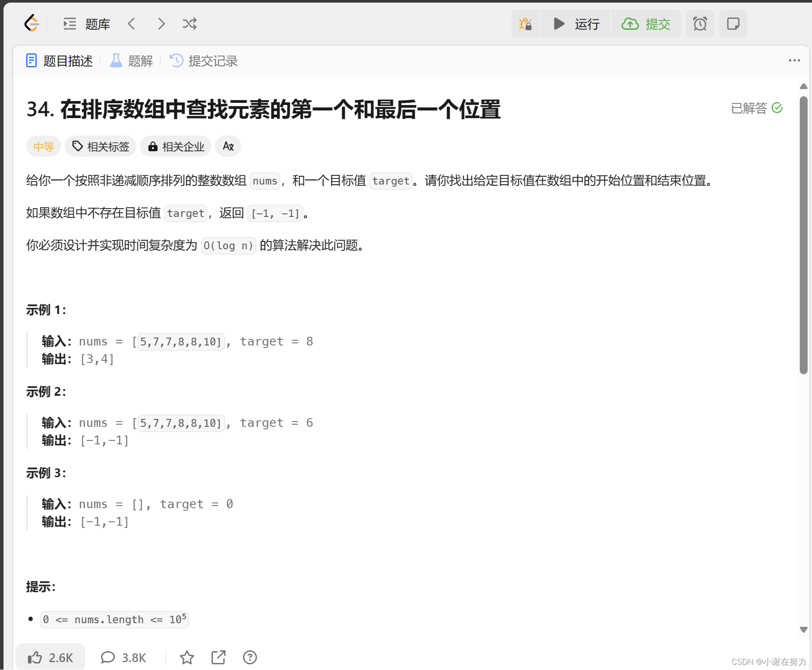Image resolution: width=812 pixels, height=670 pixels.
Task: Switch to the 题解 tab
Action: pos(132,61)
